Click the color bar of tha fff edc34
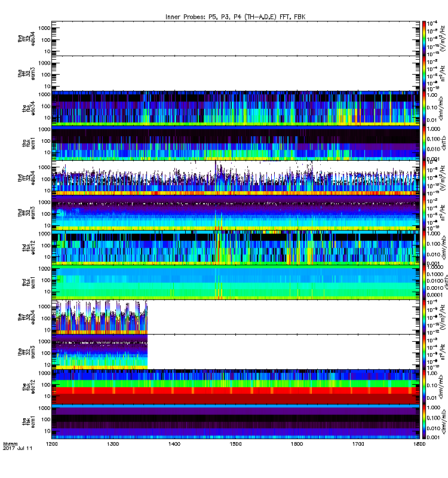This screenshot has height=478, width=448. click(x=424, y=38)
